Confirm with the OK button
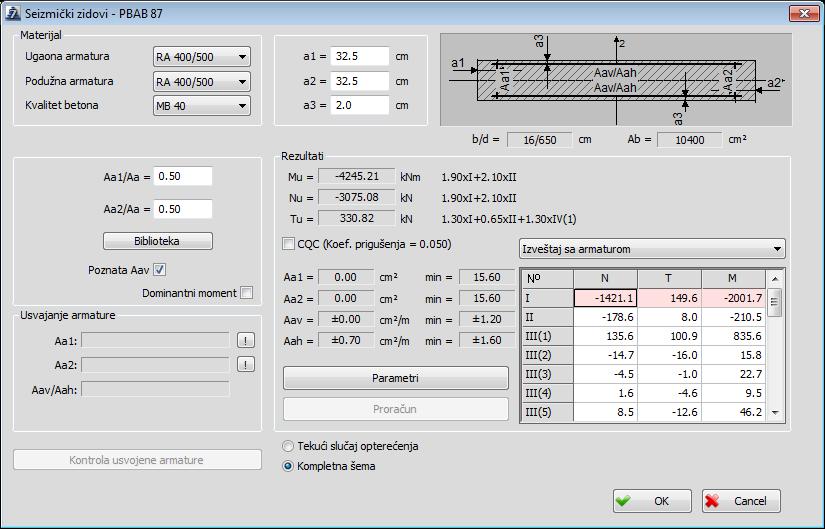This screenshot has width=825, height=529. point(652,501)
